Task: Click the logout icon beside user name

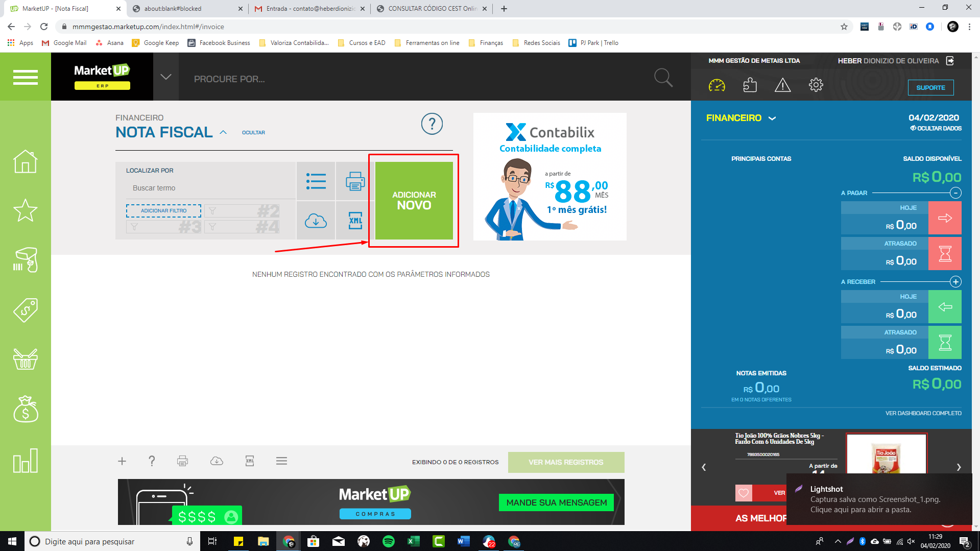Action: [x=950, y=61]
